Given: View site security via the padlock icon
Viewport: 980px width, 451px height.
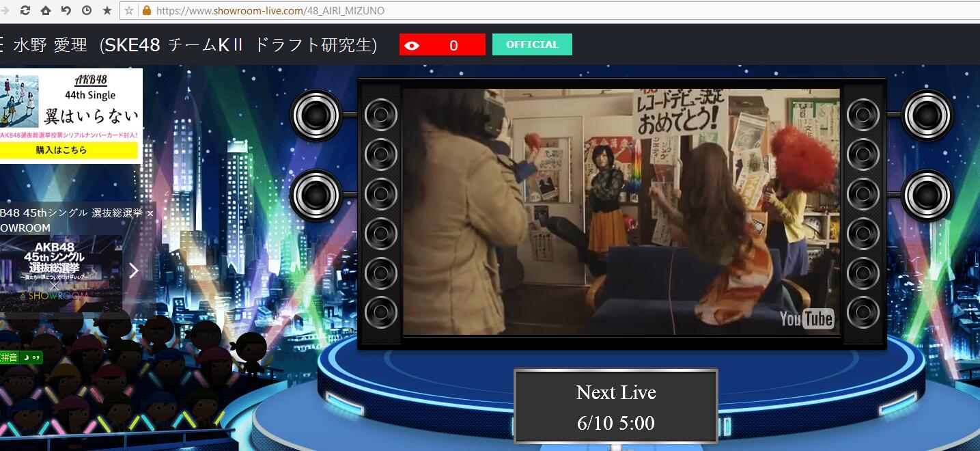Looking at the screenshot, I should pyautogui.click(x=146, y=11).
